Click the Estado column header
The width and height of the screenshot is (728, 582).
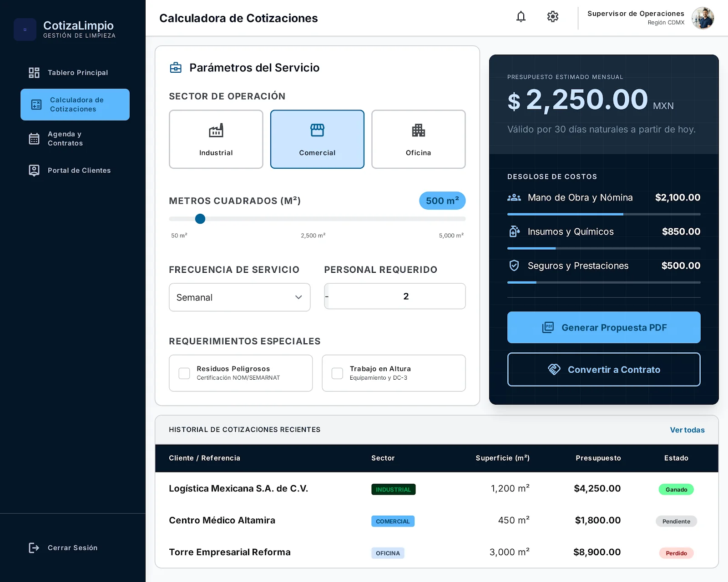676,458
